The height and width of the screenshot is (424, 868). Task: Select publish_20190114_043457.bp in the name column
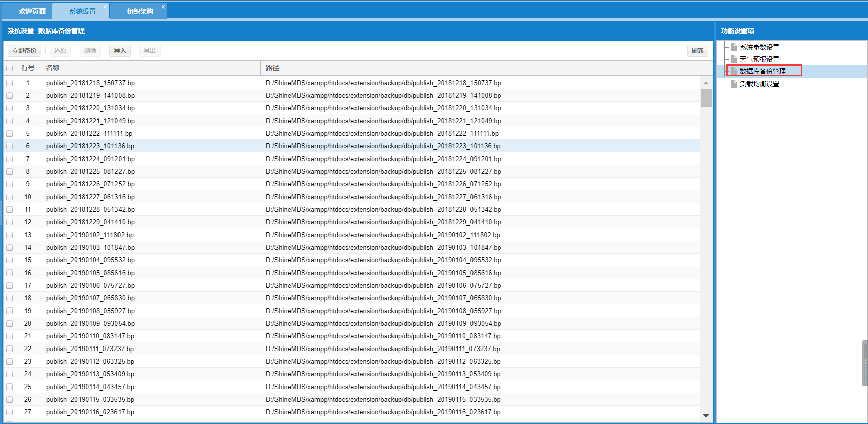pyautogui.click(x=90, y=387)
